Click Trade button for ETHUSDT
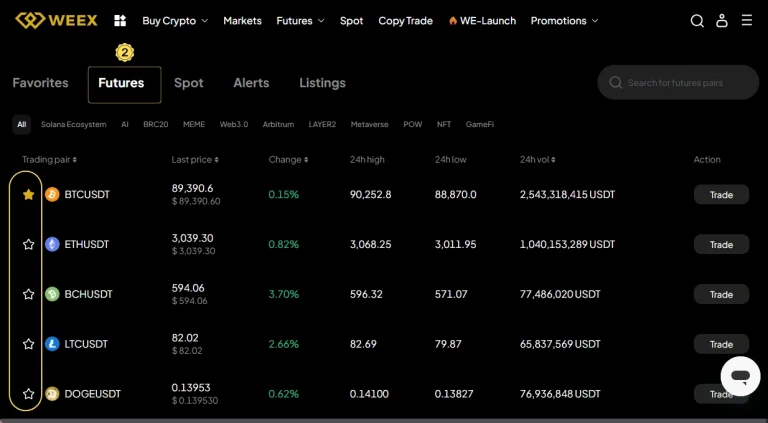This screenshot has height=423, width=768. [x=721, y=244]
